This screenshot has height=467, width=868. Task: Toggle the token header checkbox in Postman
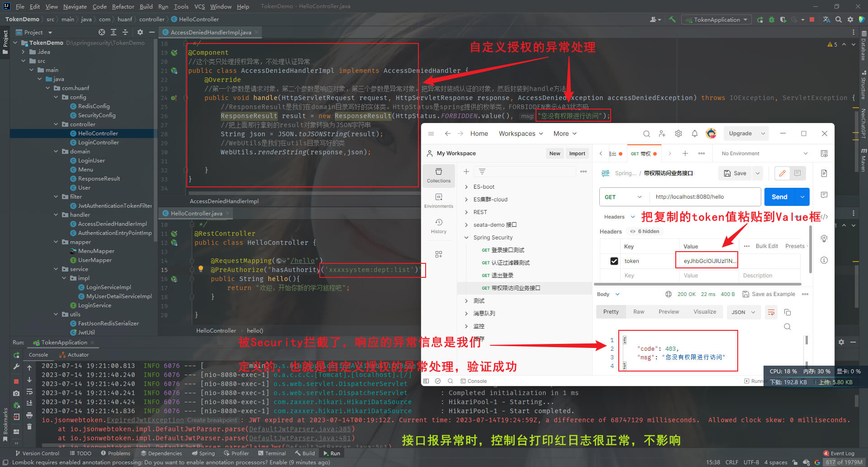point(614,261)
